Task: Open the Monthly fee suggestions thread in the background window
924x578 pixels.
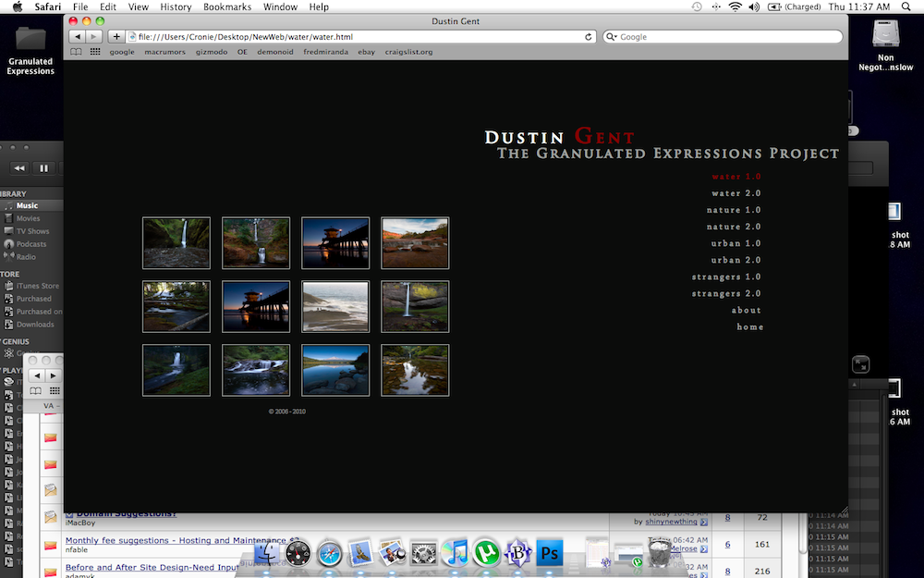Action: (181, 540)
